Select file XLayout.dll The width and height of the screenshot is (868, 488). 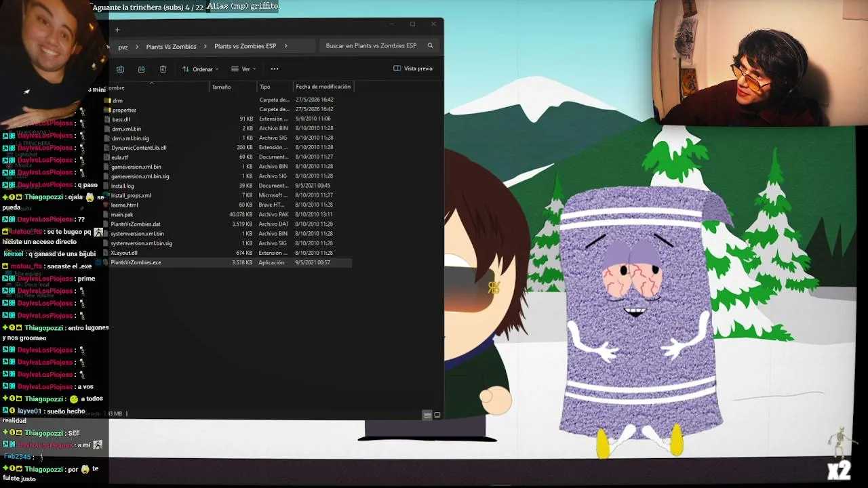point(124,253)
